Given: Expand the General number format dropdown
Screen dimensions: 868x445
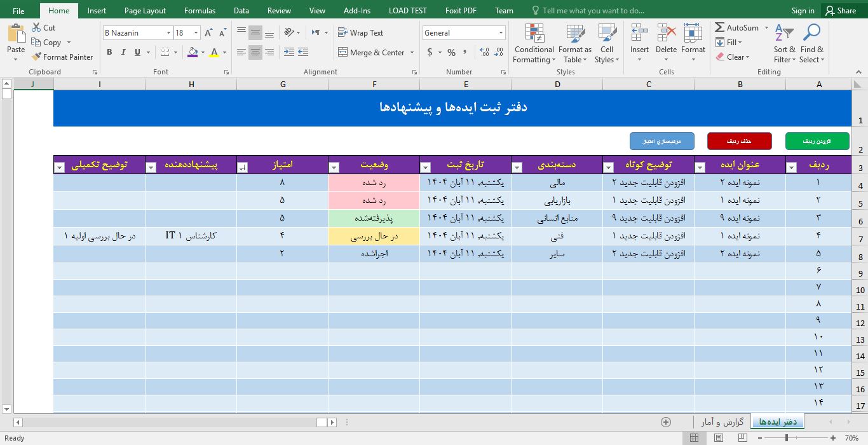Looking at the screenshot, I should tap(501, 33).
